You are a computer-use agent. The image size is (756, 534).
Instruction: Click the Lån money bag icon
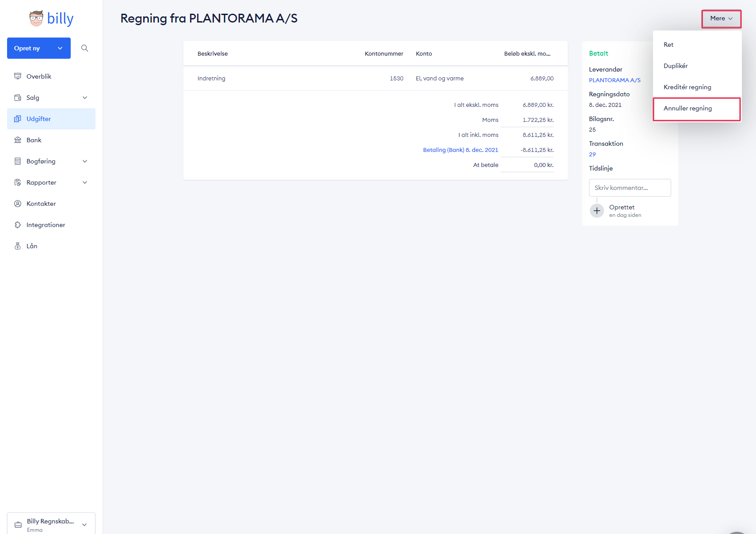click(18, 246)
